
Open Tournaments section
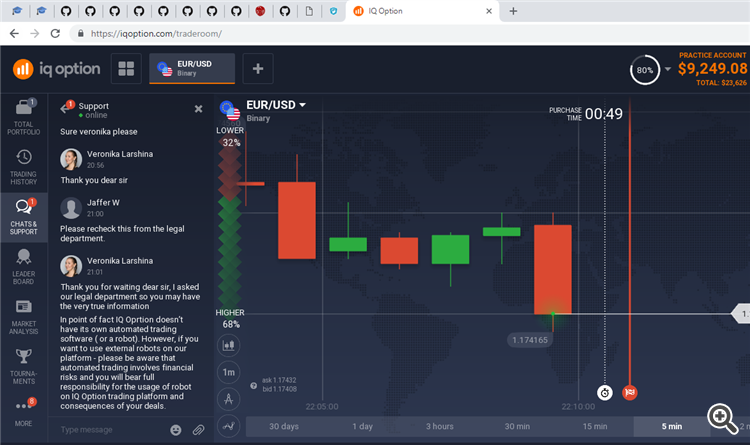coord(23,367)
